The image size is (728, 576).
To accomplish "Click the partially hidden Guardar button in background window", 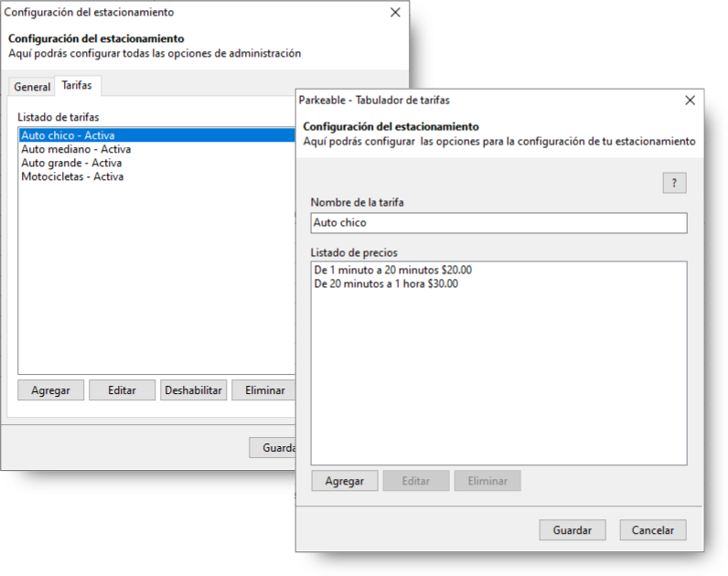I will 273,447.
